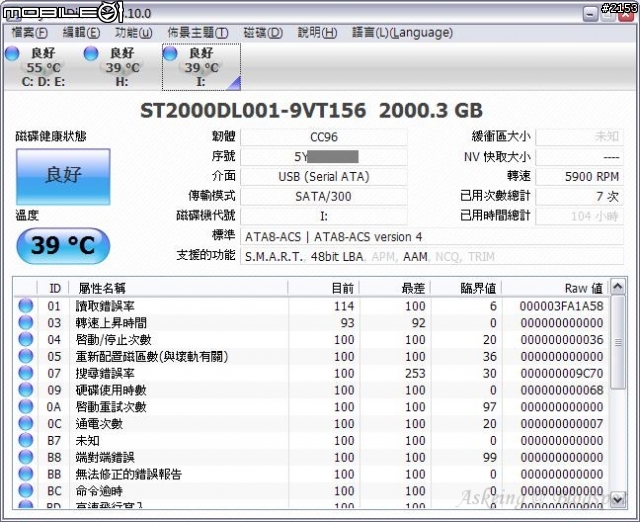Screen dimensions: 640x522
Task: Open the 佈景主題(T) menu
Action: pos(198,33)
